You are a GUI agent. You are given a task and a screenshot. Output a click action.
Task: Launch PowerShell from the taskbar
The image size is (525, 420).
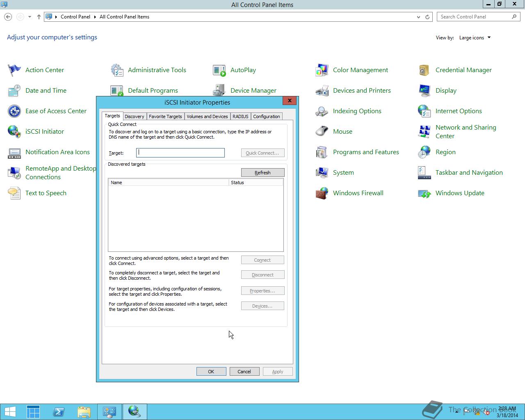click(59, 412)
